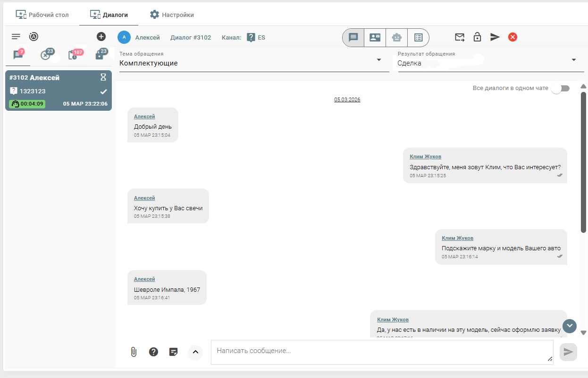Click the paperclip attach file icon
The image size is (588, 378).
(x=134, y=352)
